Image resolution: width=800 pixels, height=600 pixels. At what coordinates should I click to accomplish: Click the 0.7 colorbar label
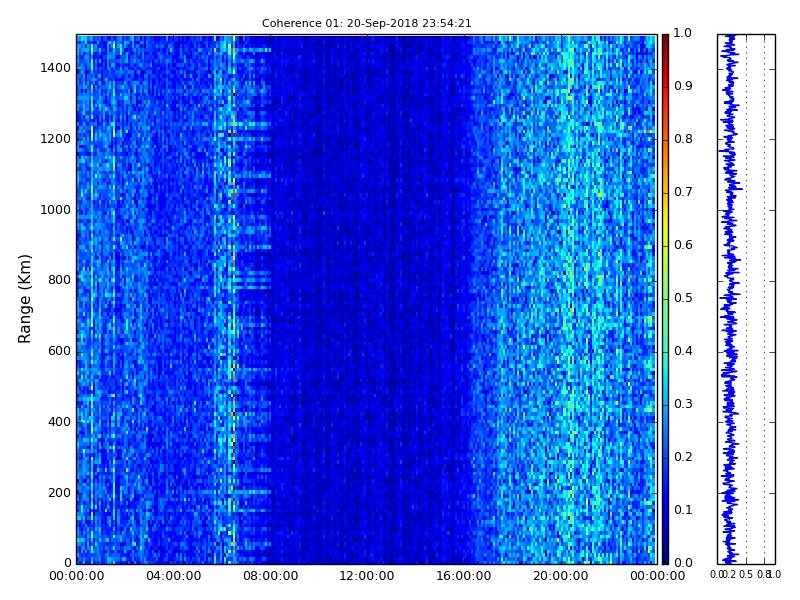(683, 192)
